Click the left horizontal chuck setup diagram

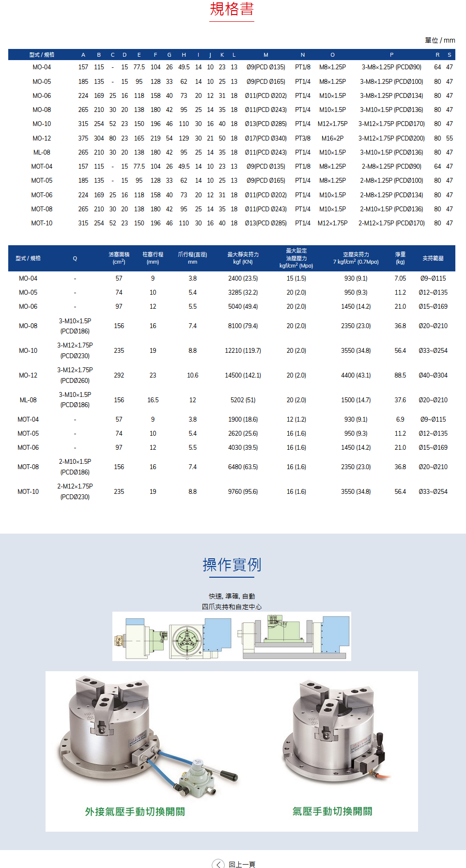click(x=172, y=637)
